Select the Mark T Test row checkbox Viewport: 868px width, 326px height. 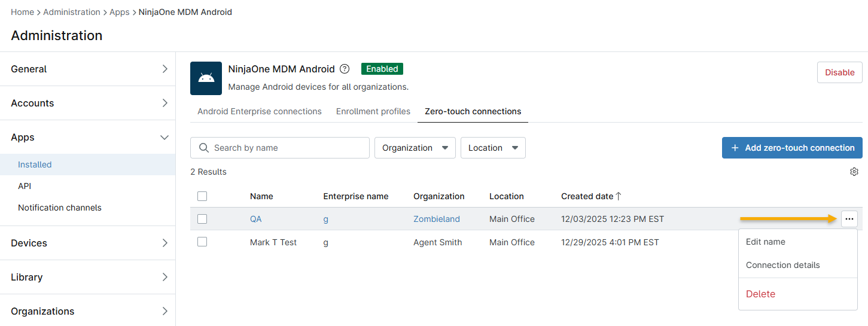point(202,242)
